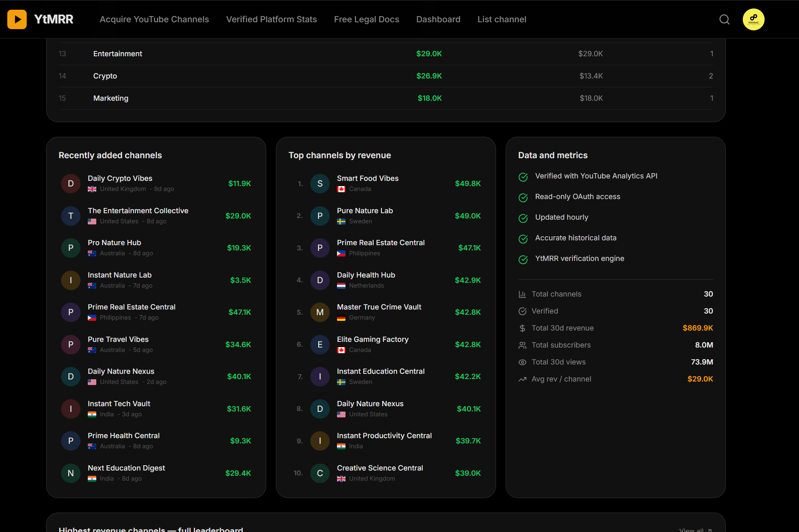Click checkmark beside Read-only OAuth access
Viewport: 799px width, 532px height.
[523, 198]
